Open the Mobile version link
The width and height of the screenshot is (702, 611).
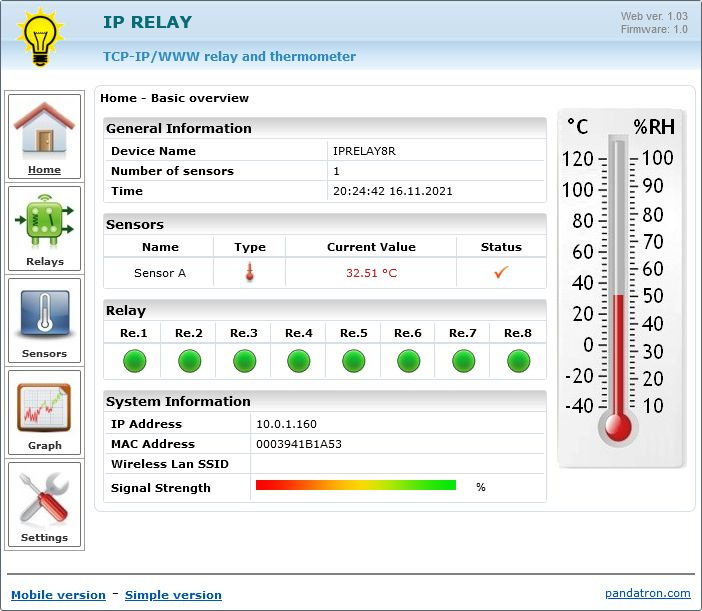click(58, 595)
